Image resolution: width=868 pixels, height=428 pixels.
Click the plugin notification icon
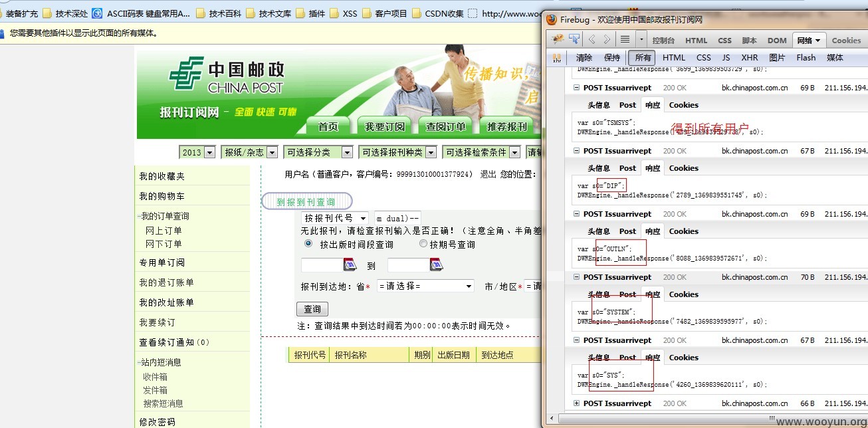(x=3, y=33)
